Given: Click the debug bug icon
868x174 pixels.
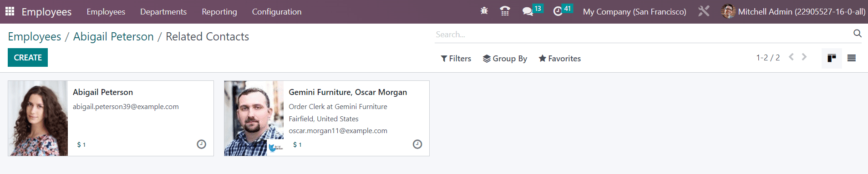Looking at the screenshot, I should click(484, 11).
